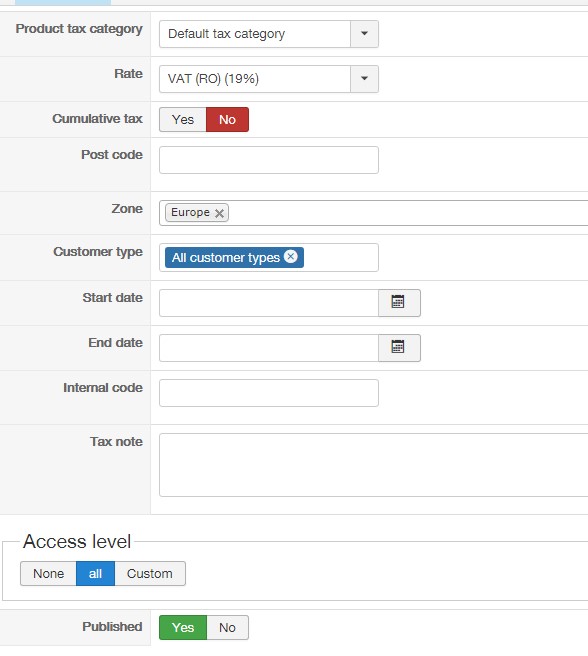The image size is (588, 656).
Task: Focus the Internal code field
Action: 269,393
